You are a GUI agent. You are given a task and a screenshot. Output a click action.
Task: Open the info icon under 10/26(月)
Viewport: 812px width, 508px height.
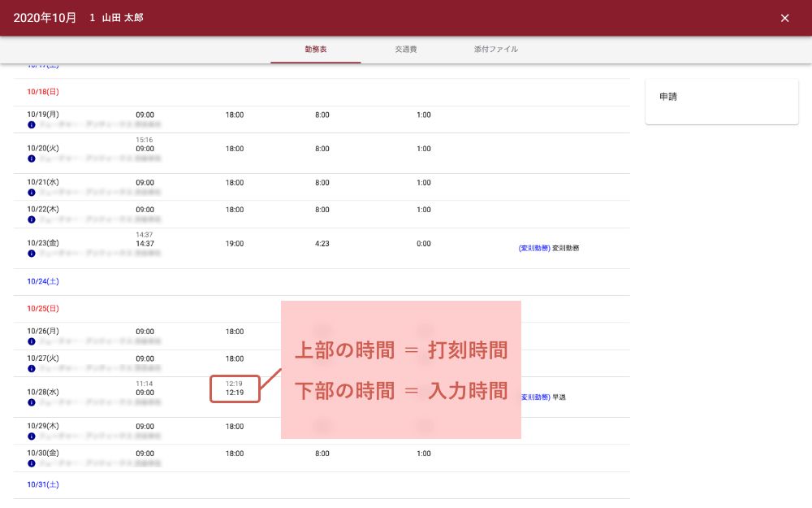pos(31,342)
